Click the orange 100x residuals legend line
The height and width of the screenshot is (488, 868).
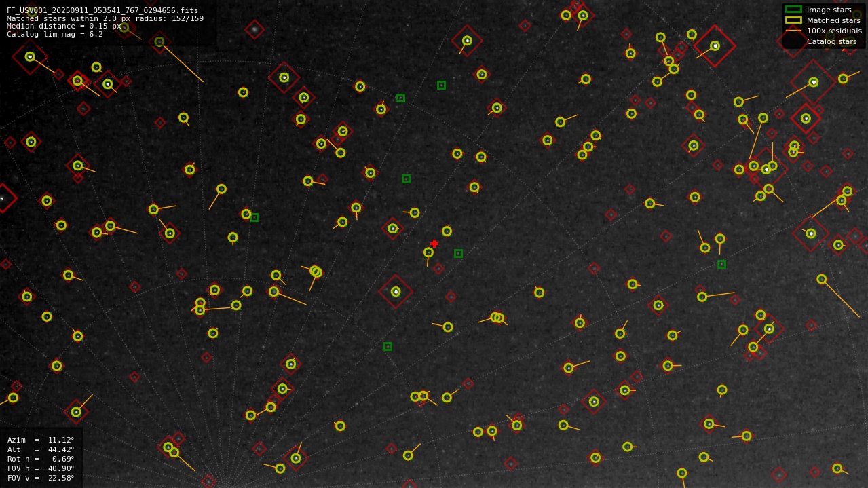(x=793, y=31)
